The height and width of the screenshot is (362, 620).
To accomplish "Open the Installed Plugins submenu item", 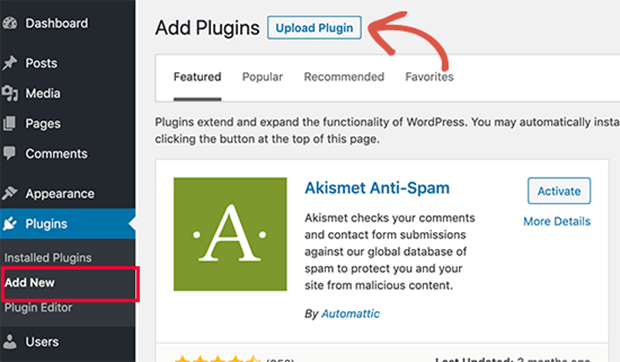I will pos(48,258).
